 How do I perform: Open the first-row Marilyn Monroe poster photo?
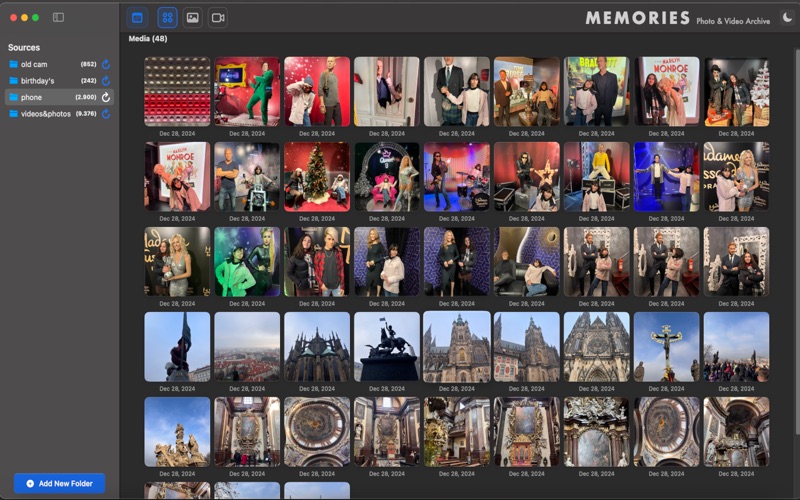click(x=666, y=91)
